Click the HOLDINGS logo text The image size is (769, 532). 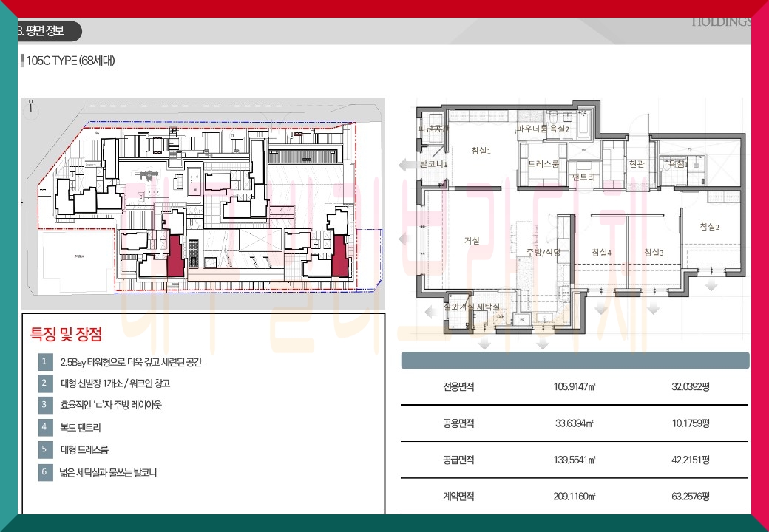point(721,21)
